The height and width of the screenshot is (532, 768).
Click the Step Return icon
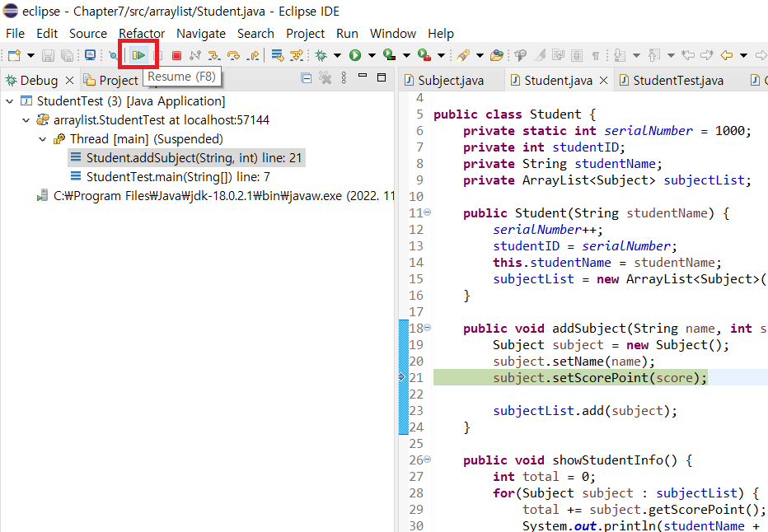coord(253,56)
